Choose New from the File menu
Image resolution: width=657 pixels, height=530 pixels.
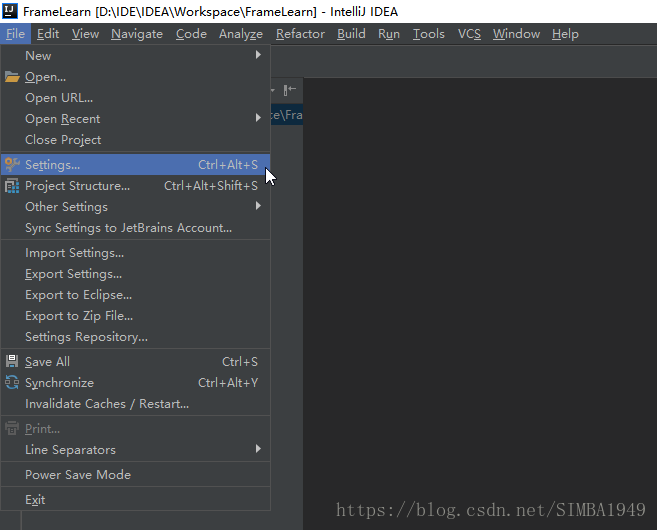click(x=135, y=55)
